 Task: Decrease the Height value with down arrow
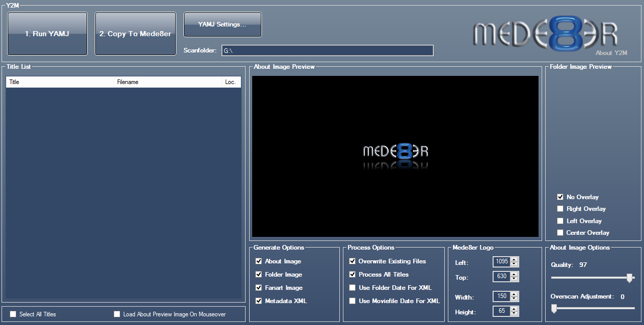click(514, 314)
